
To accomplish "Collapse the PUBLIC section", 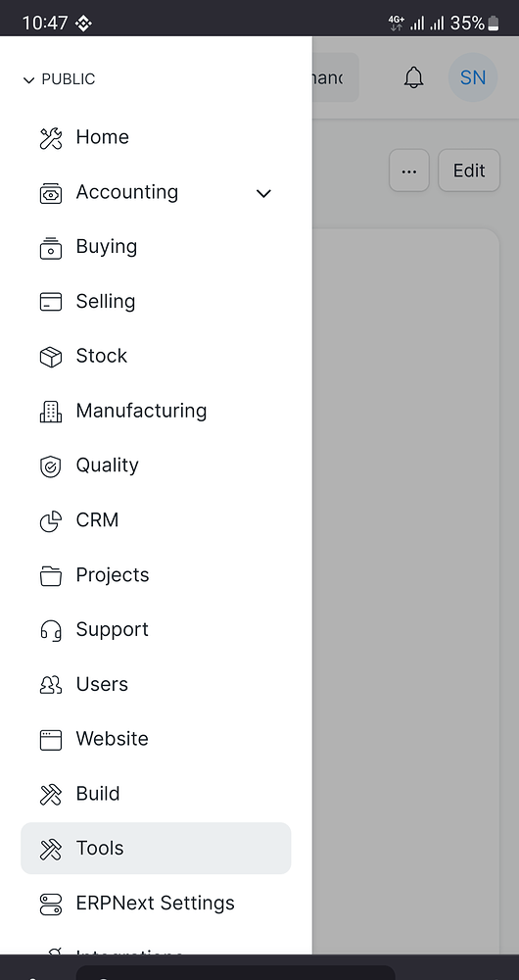I will pos(59,79).
